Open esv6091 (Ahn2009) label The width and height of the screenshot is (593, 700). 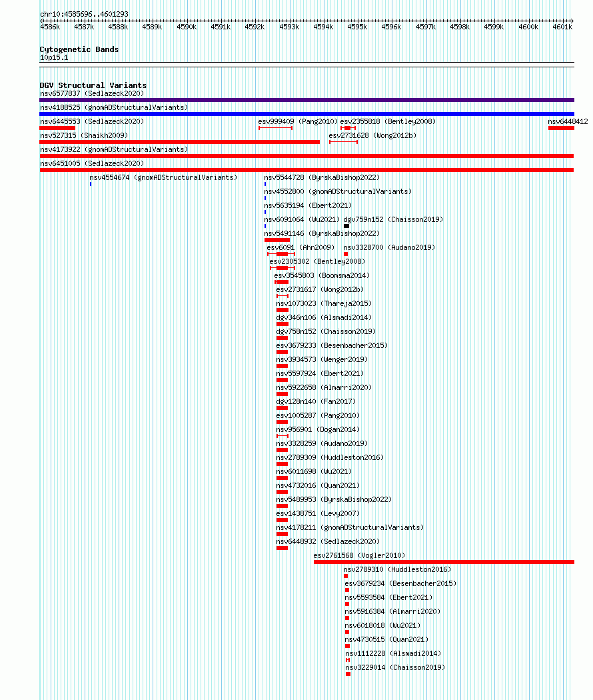pyautogui.click(x=300, y=247)
